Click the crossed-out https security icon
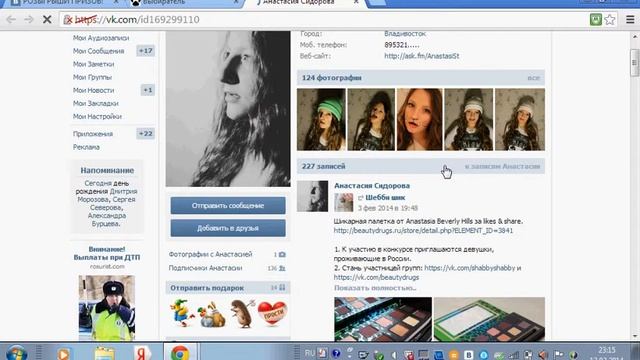The width and height of the screenshot is (640, 360). click(x=67, y=20)
